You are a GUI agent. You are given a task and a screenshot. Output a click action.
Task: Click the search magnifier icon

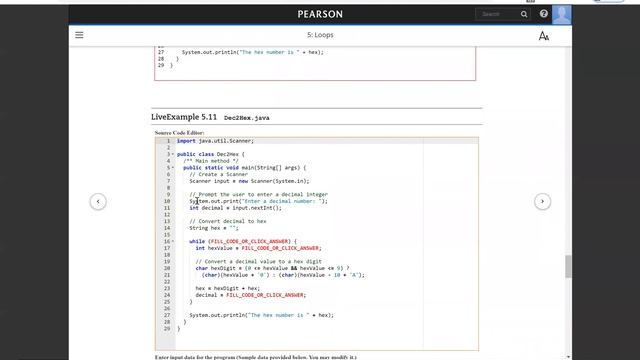click(x=524, y=14)
